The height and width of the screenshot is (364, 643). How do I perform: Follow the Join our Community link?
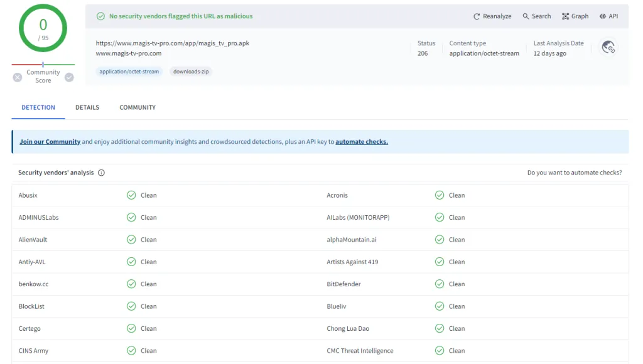[x=50, y=142]
